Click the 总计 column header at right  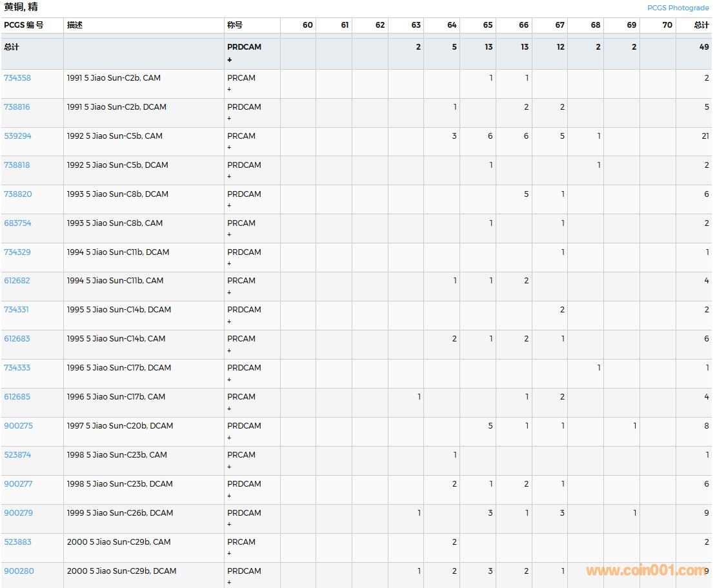[x=701, y=25]
